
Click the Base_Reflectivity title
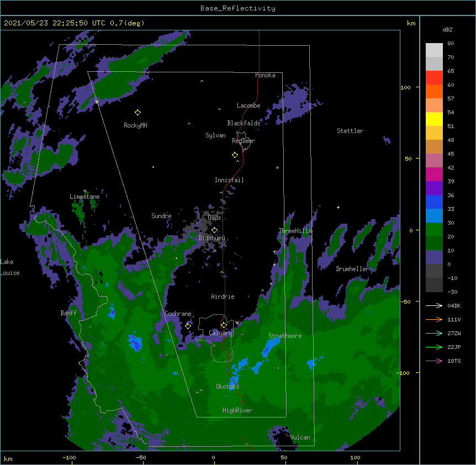click(238, 8)
